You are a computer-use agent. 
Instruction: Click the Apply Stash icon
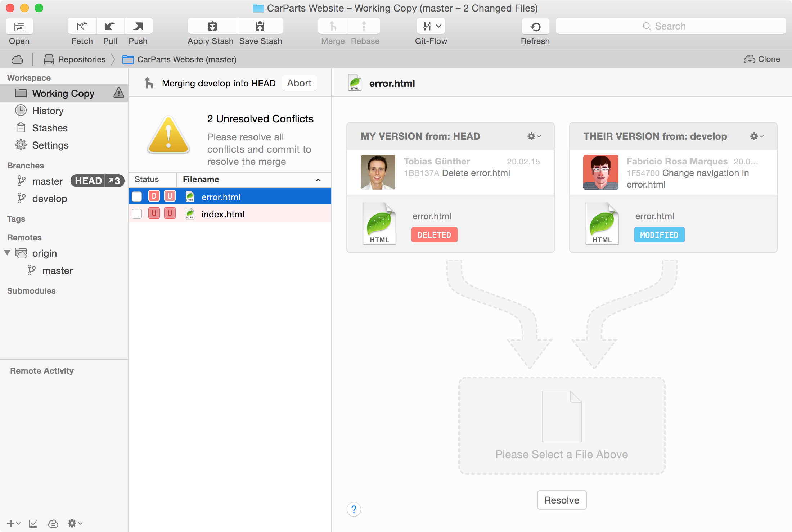(212, 26)
